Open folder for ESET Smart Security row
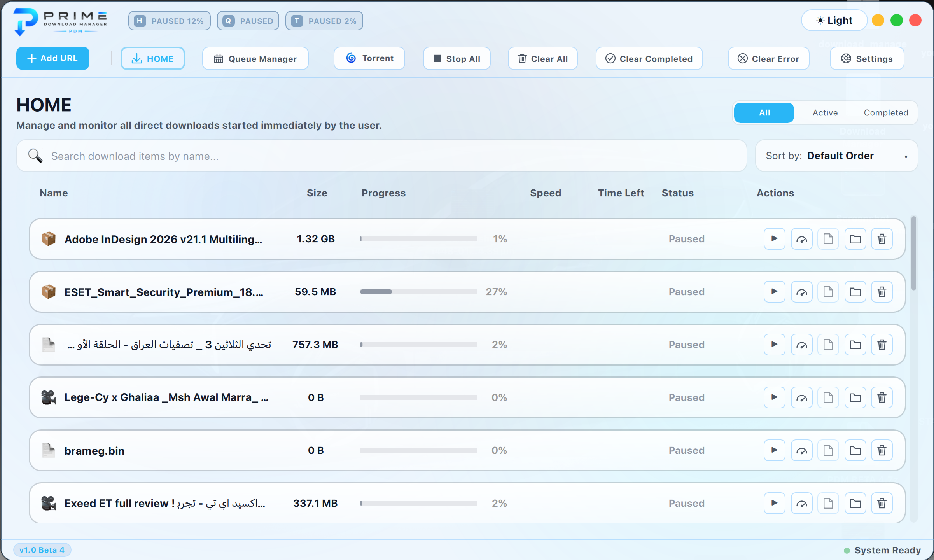 pyautogui.click(x=855, y=292)
